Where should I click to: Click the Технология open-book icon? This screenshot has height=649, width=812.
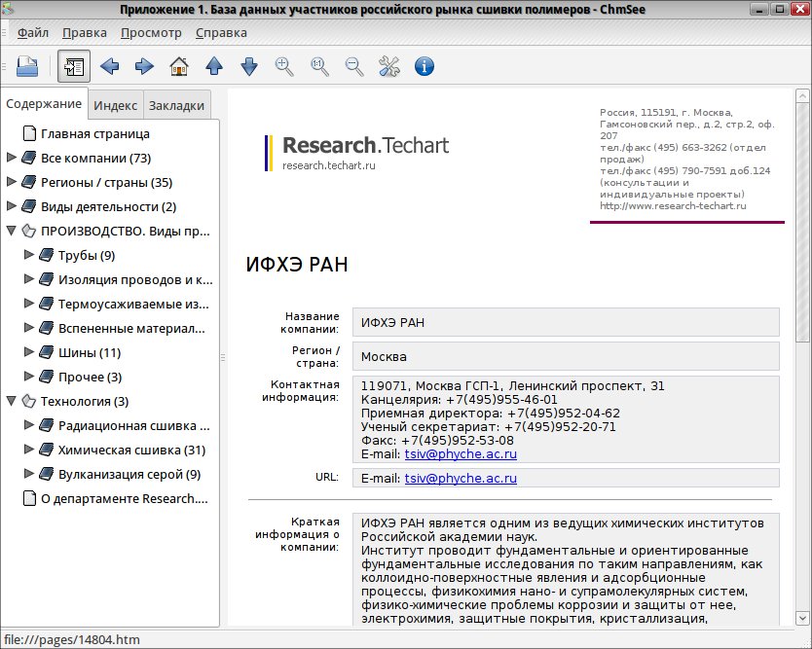(x=28, y=401)
